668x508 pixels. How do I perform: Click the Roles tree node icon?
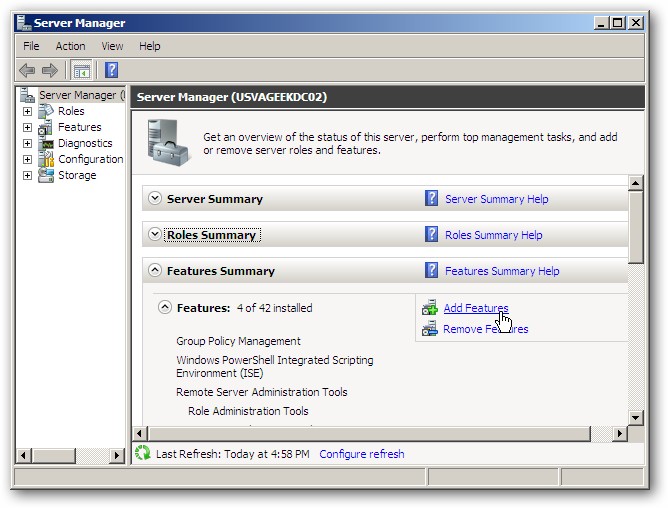coord(46,111)
